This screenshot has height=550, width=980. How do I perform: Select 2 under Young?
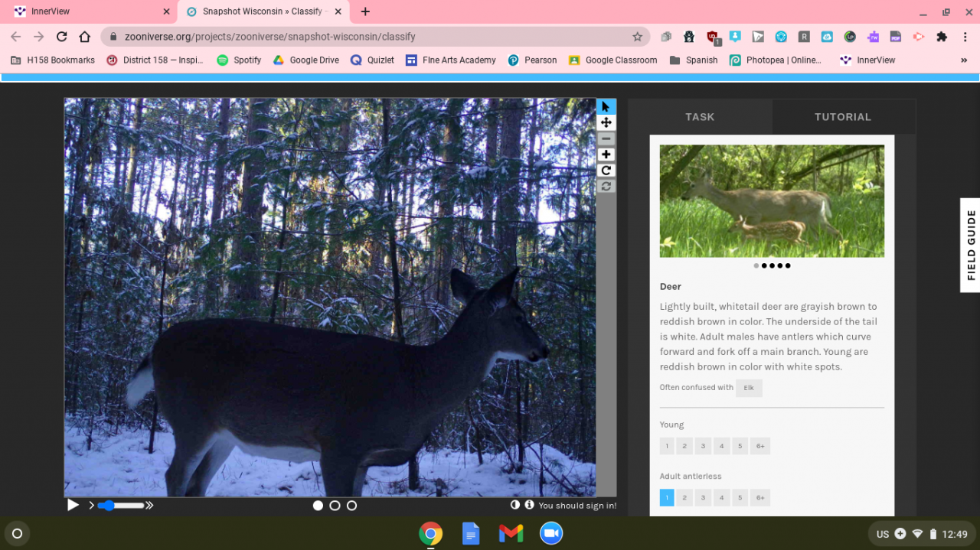click(x=684, y=446)
